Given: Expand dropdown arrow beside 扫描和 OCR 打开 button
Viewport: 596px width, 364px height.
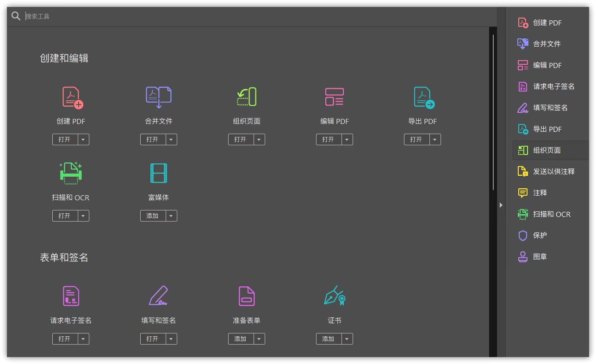Looking at the screenshot, I should (x=83, y=216).
